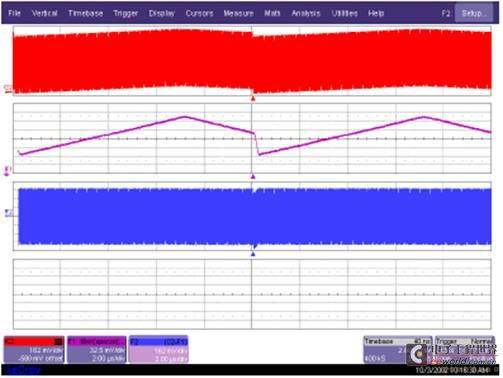This screenshot has height=378, width=503.
Task: Select the red trigger delay triangle below top grid
Action: [253, 98]
